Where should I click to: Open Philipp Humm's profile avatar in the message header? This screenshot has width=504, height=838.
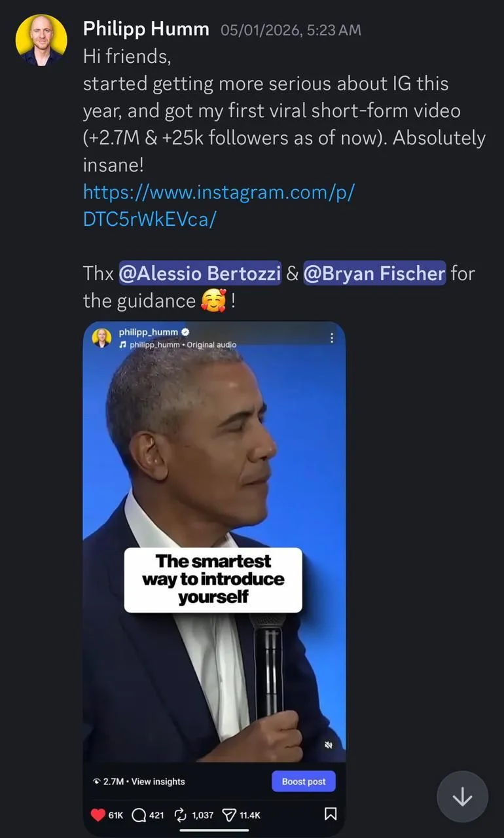41,41
